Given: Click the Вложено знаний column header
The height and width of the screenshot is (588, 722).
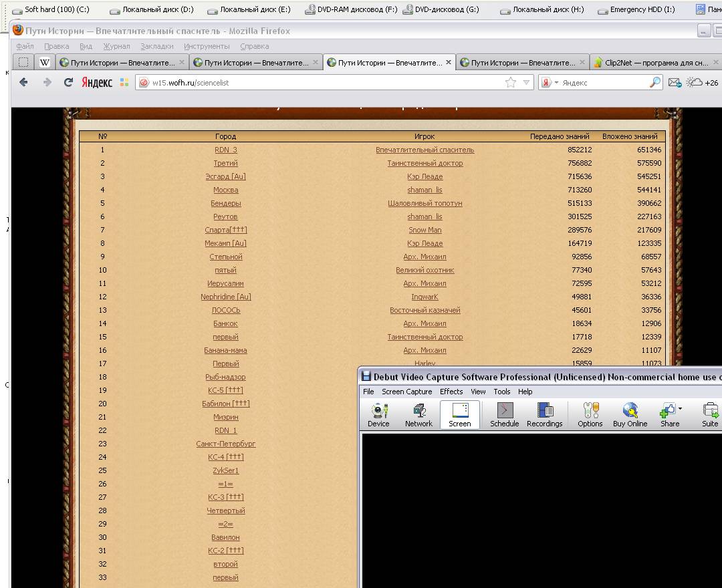Looking at the screenshot, I should 630,136.
